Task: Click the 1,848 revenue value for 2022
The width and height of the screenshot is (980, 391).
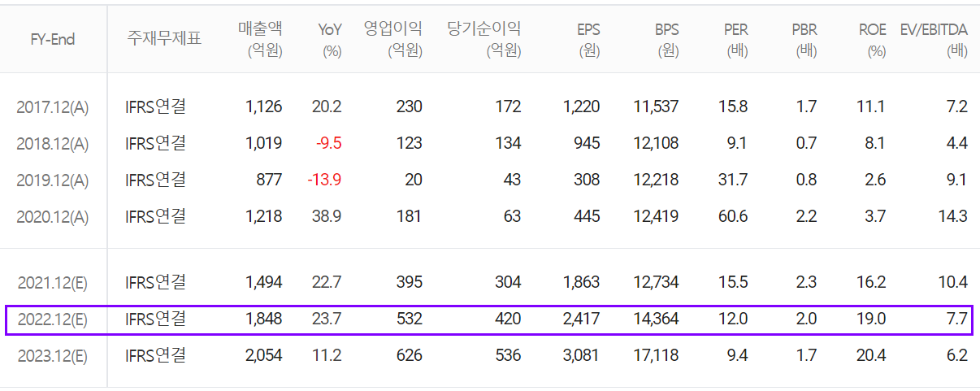Action: (x=263, y=319)
